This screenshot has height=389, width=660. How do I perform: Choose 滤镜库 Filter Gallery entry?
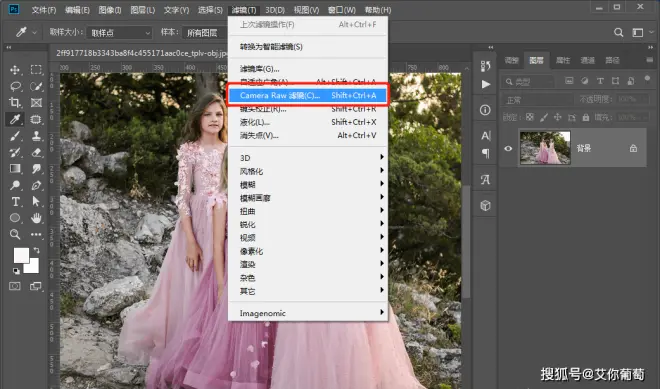[x=308, y=69]
